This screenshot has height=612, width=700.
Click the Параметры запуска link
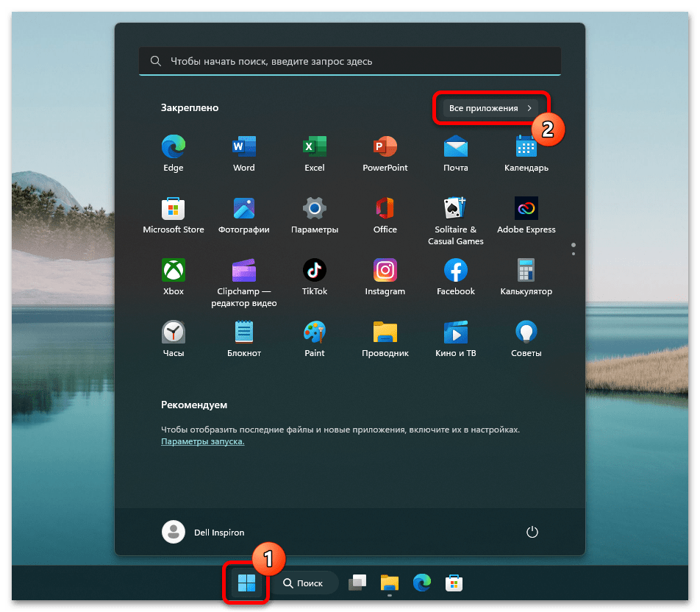point(202,441)
